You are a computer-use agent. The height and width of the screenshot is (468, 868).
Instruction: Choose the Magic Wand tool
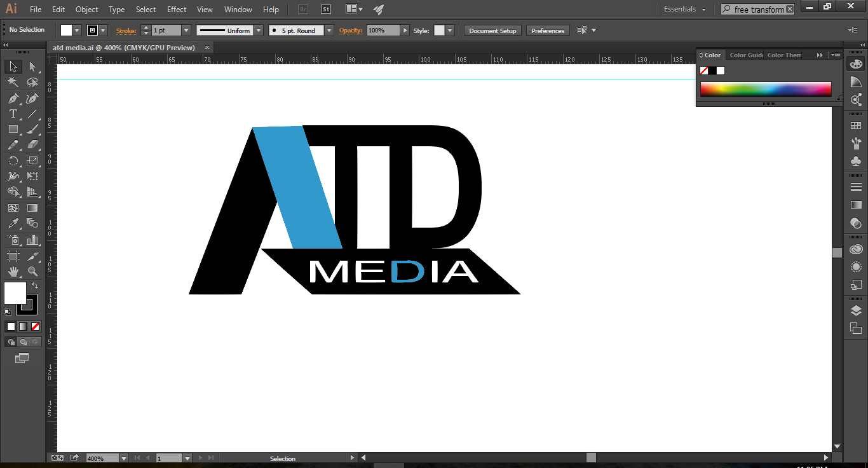(x=13, y=82)
